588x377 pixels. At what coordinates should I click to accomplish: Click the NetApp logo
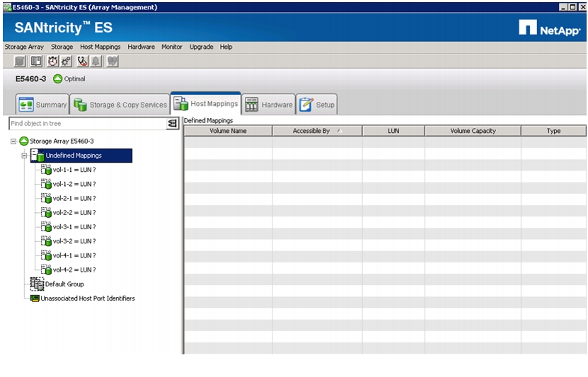click(549, 28)
